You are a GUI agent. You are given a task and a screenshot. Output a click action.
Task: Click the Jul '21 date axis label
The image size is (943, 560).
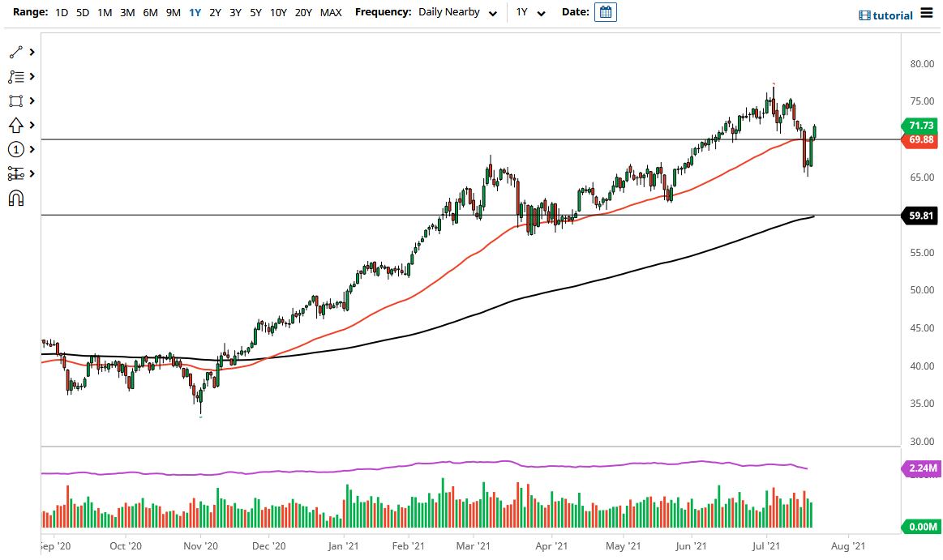pos(766,546)
